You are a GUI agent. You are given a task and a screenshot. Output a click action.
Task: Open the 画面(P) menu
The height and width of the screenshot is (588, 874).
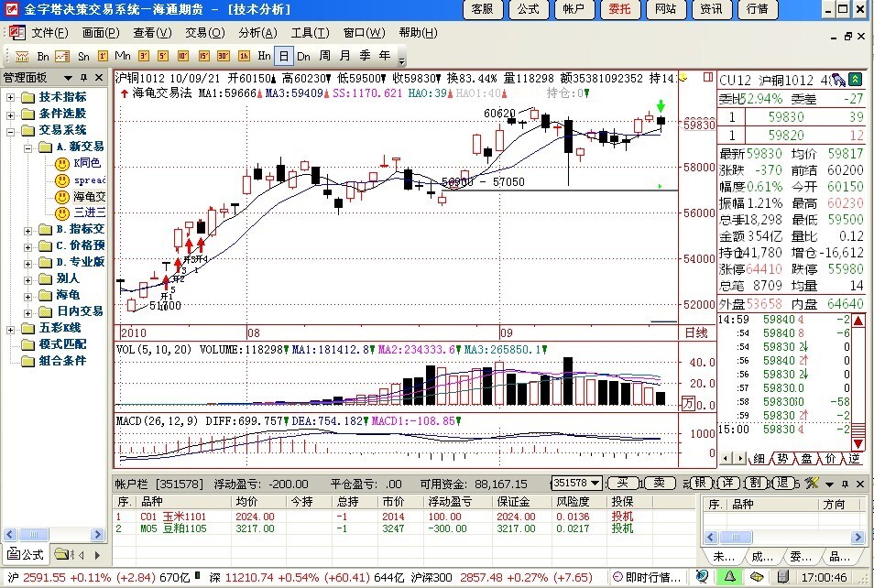pos(101,33)
